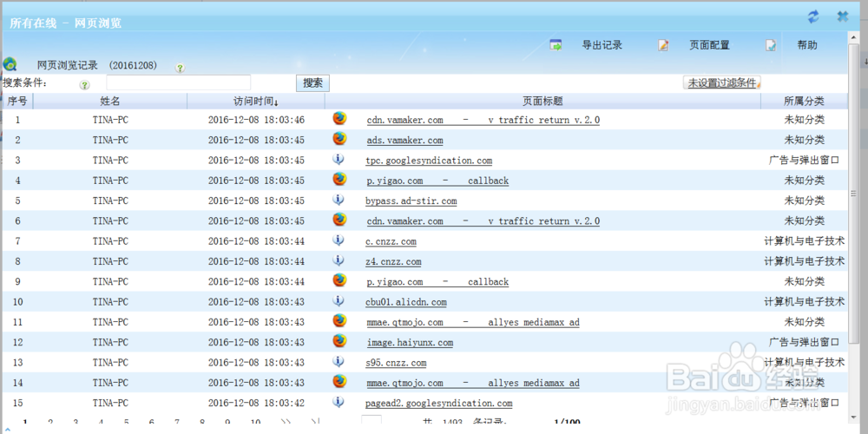The height and width of the screenshot is (434, 868).
Task: Click the info icon for tpc.googlesyndication.com
Action: coord(339,160)
